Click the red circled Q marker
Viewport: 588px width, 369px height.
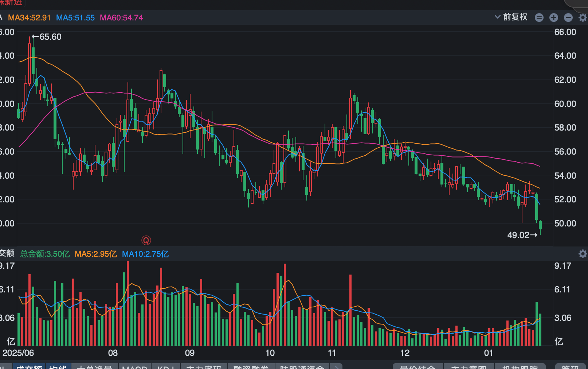pyautogui.click(x=146, y=240)
